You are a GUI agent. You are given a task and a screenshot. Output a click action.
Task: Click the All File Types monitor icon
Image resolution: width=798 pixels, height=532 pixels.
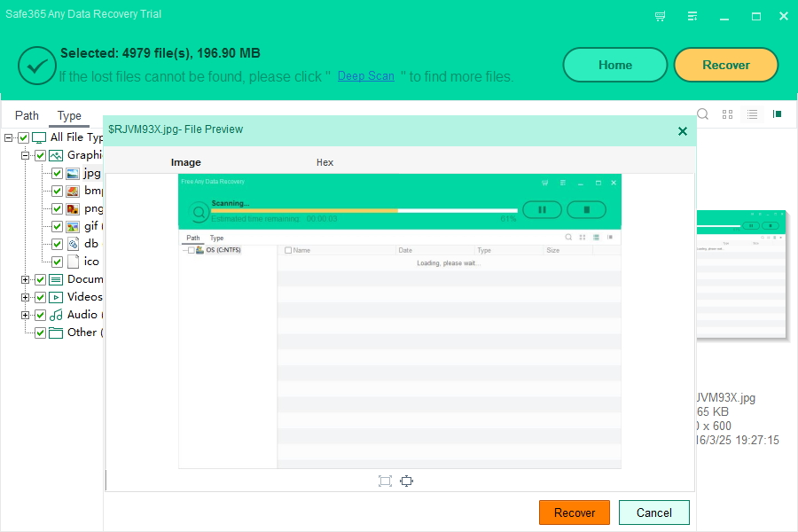pyautogui.click(x=39, y=138)
